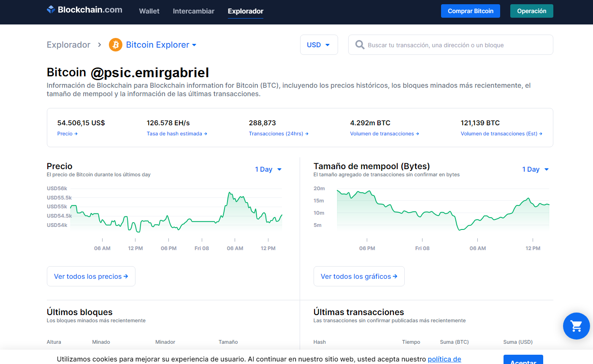Click the 121,139 BTC estimated volume value
Viewport: 593px width, 364px height.
coord(480,123)
